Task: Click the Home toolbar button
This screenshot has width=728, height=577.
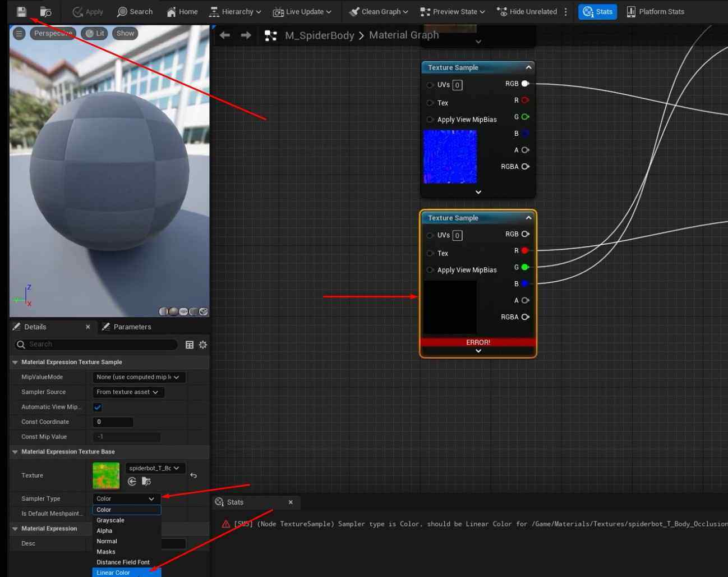Action: (182, 12)
